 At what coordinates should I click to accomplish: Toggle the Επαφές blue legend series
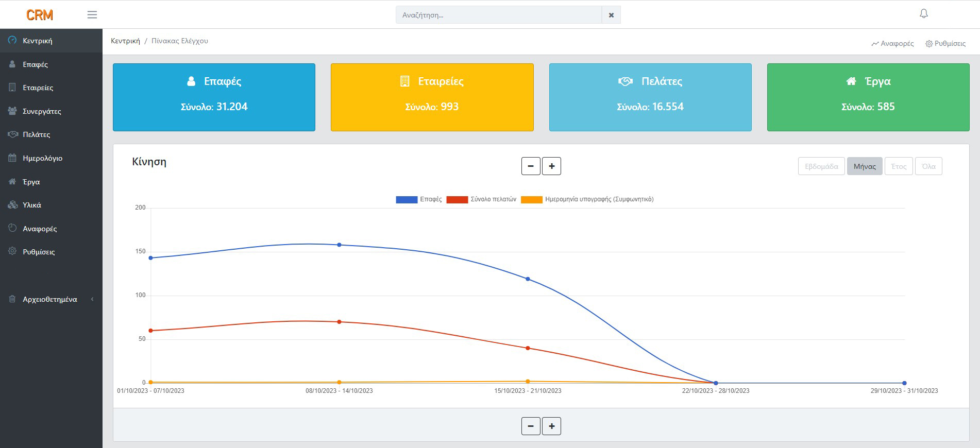[x=418, y=199]
